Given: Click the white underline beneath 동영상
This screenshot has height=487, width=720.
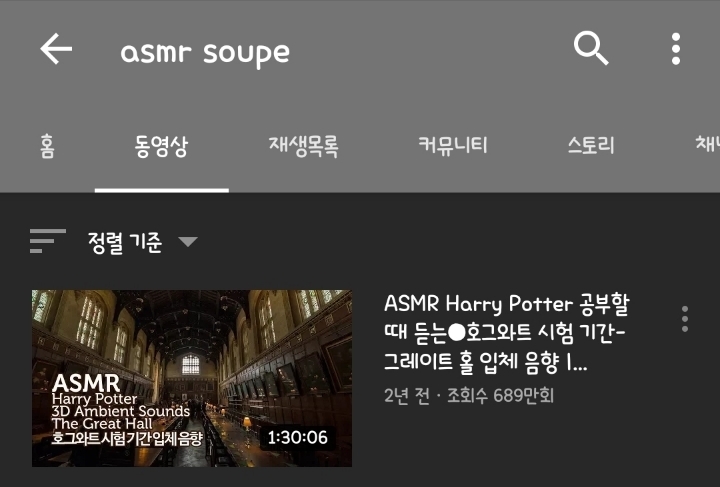Looking at the screenshot, I should click(x=162, y=190).
